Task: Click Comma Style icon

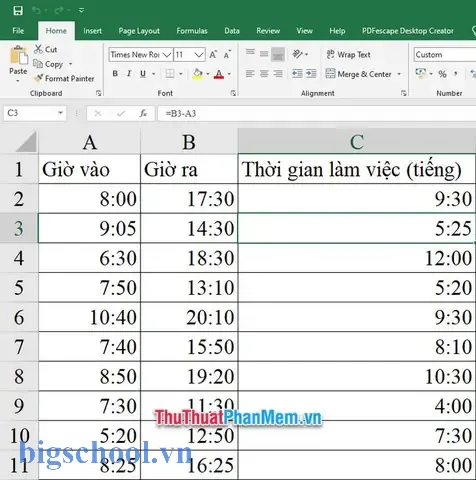Action: (456, 74)
